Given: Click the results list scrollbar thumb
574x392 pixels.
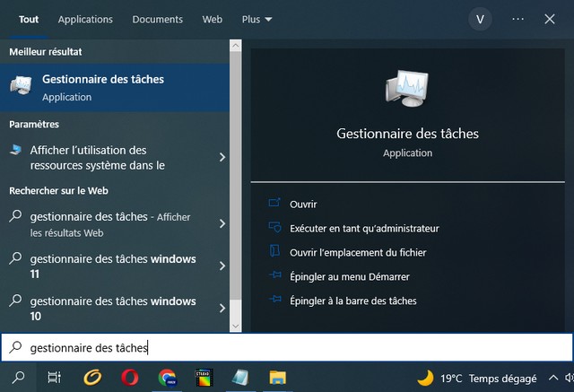Looking at the screenshot, I should 235,175.
